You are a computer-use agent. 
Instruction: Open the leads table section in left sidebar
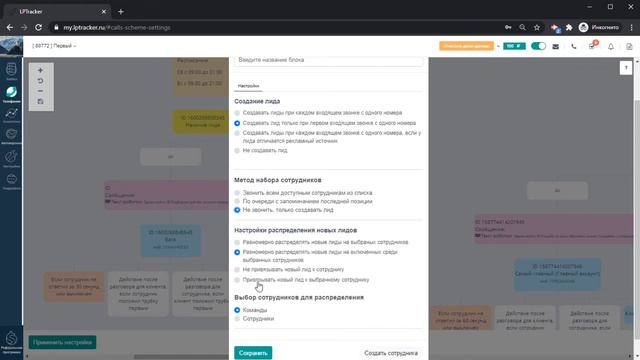coord(11,71)
